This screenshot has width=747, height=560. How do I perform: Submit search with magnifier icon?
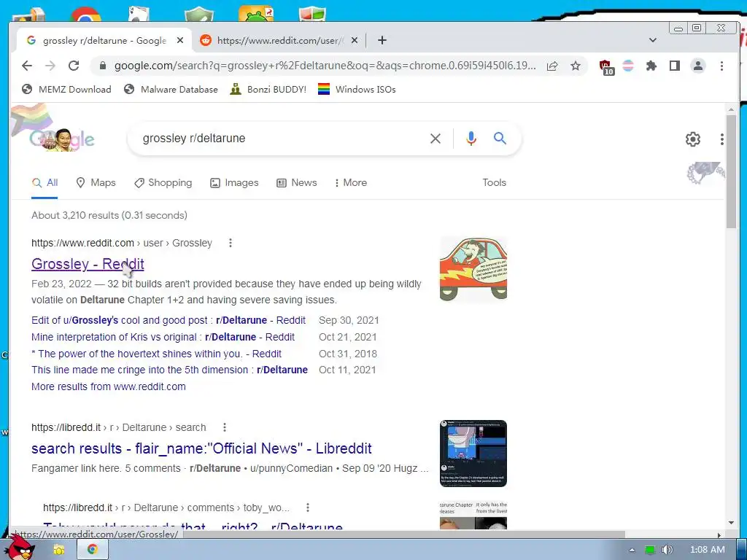[x=500, y=138]
